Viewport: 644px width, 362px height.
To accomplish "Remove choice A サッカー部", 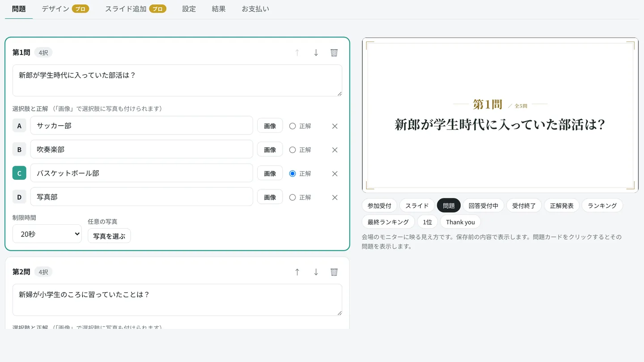I will 335,126.
